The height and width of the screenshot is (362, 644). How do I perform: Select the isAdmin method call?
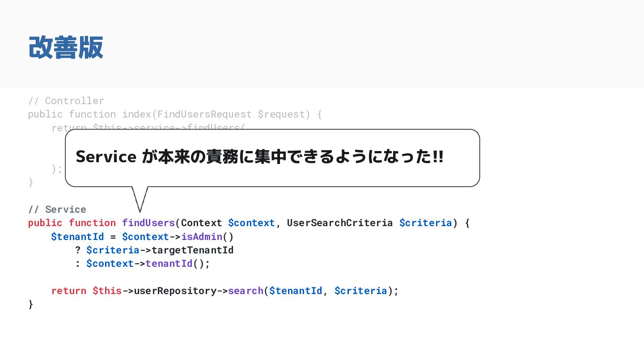pos(202,236)
